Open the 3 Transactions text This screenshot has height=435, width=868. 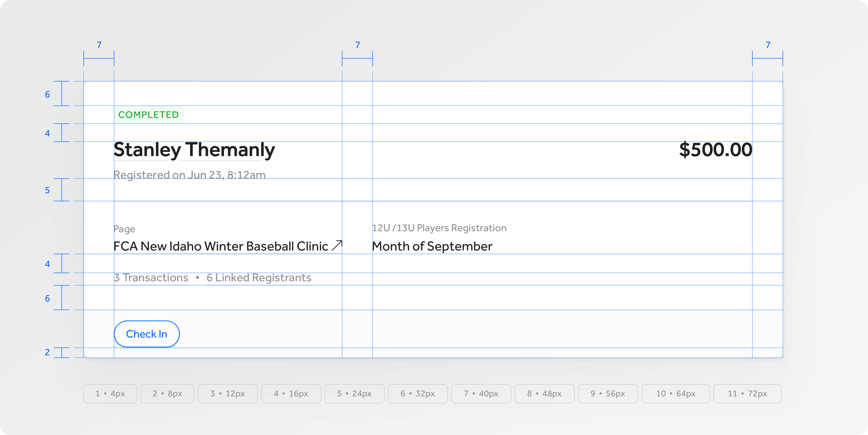151,278
